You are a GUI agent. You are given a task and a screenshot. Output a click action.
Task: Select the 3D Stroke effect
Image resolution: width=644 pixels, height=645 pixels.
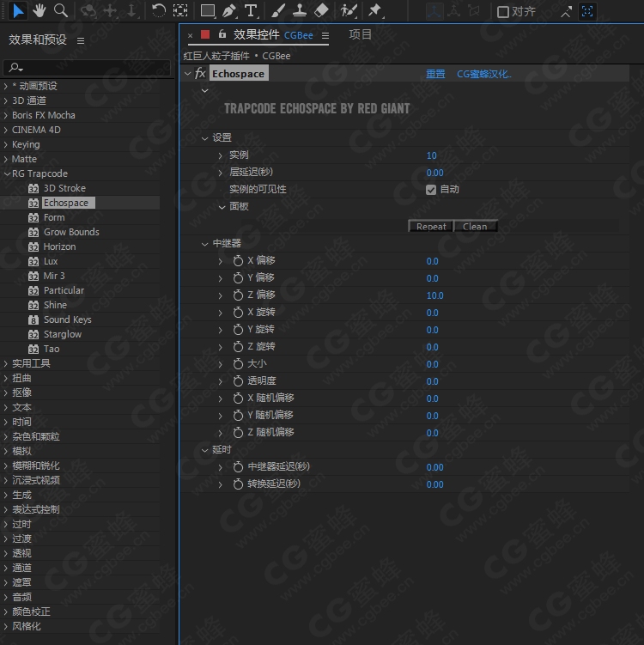(64, 188)
